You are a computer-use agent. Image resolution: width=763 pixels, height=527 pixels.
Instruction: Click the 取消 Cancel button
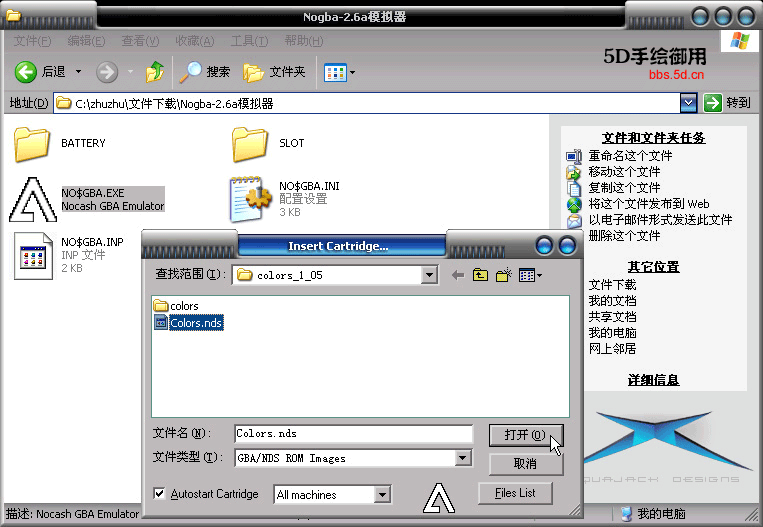(526, 464)
